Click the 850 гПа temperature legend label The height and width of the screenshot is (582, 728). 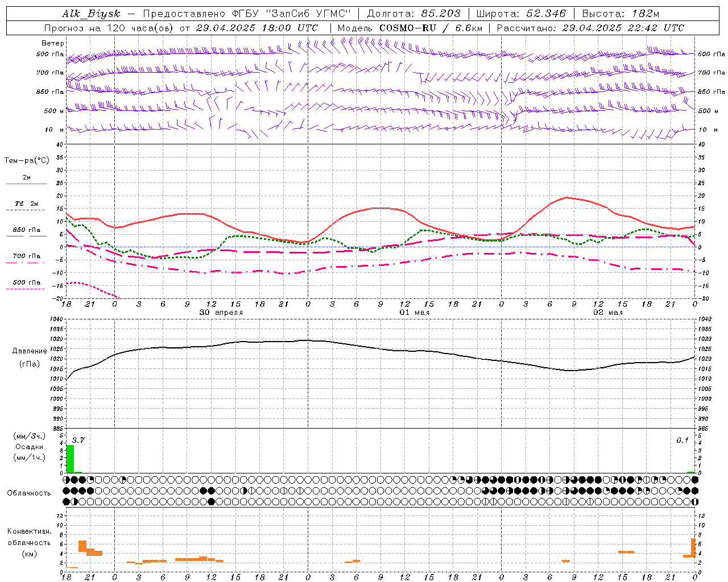coord(27,230)
